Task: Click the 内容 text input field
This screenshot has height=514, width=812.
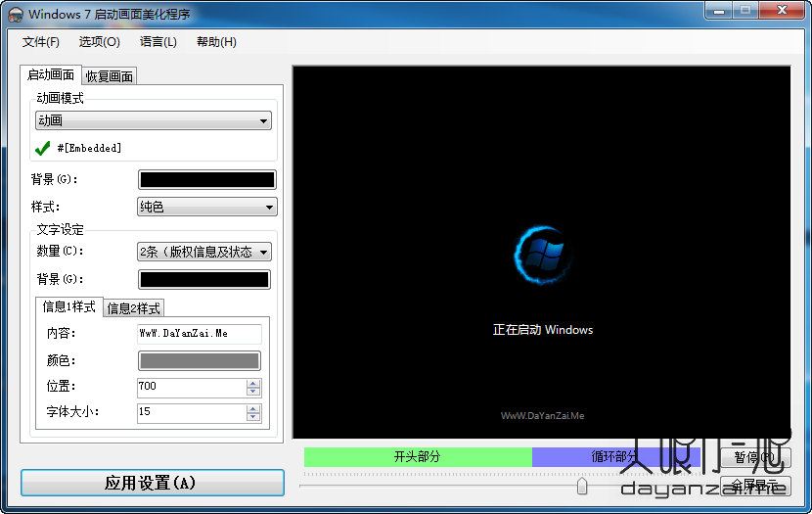Action: pos(200,334)
